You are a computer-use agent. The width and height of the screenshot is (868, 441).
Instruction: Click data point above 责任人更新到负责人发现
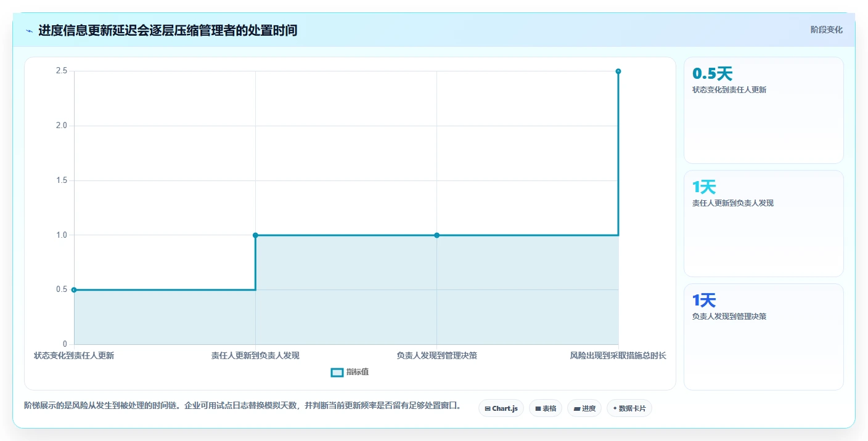pyautogui.click(x=255, y=235)
